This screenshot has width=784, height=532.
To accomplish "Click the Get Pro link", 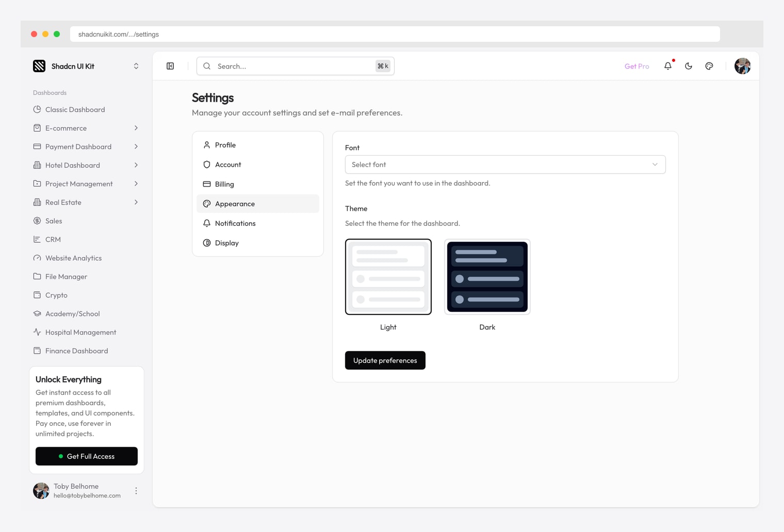I will point(637,66).
